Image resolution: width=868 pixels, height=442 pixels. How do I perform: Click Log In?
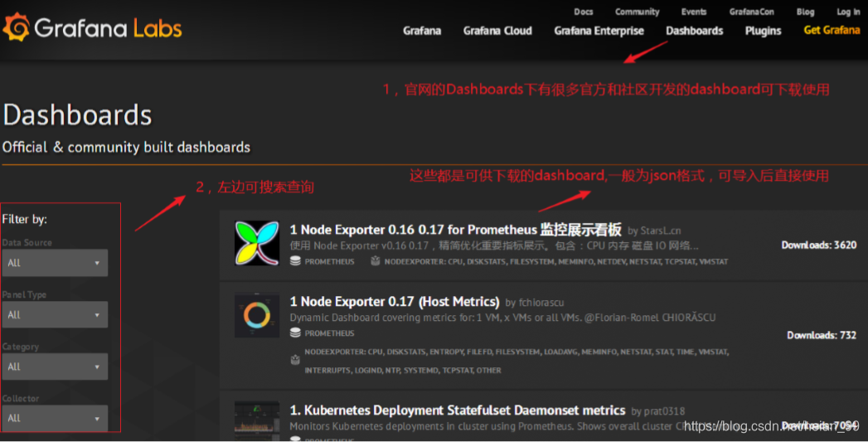click(x=848, y=12)
